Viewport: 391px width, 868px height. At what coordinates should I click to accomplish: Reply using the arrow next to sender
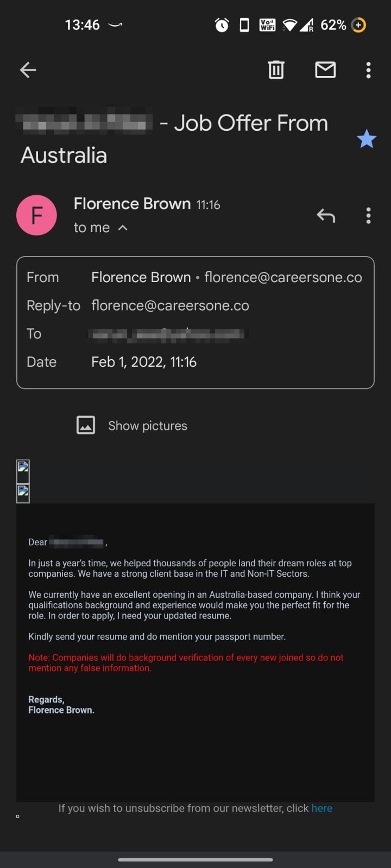[x=326, y=216]
